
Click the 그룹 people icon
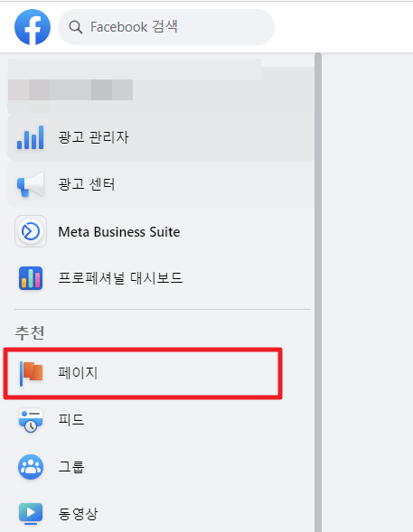pos(31,467)
